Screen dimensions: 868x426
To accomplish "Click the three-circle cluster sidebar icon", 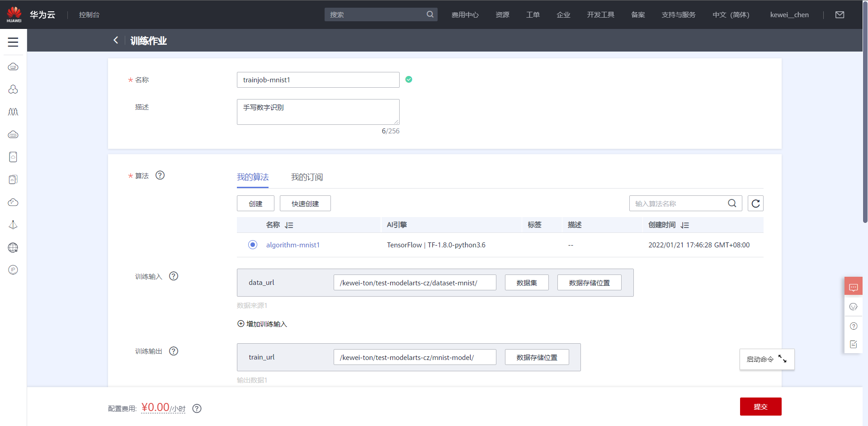I will (13, 90).
